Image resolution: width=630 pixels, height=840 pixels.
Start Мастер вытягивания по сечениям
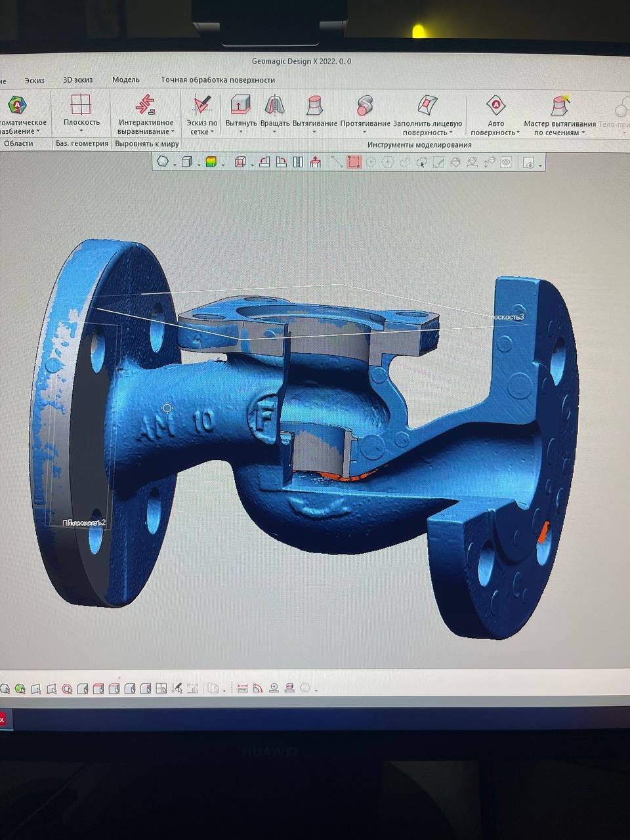click(x=560, y=105)
